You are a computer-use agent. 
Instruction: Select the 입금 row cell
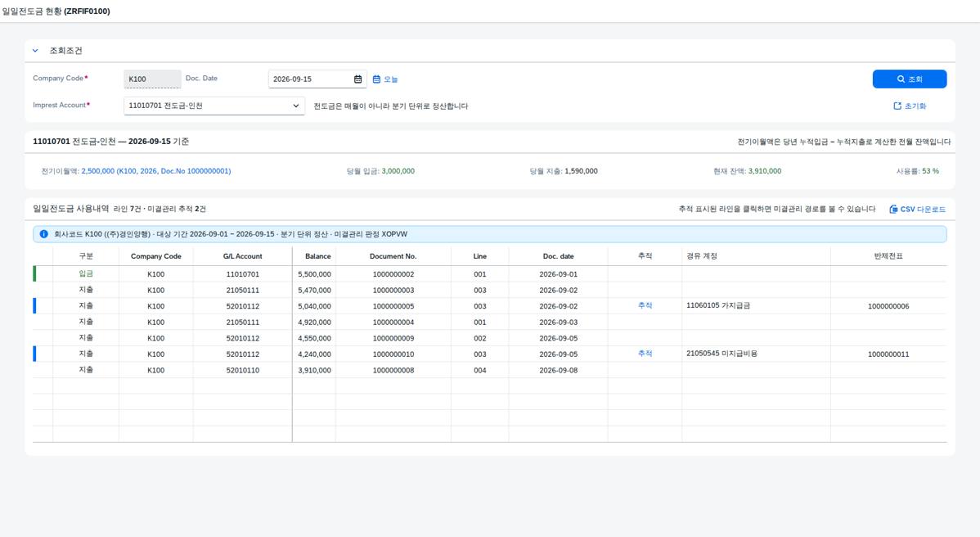pyautogui.click(x=86, y=273)
